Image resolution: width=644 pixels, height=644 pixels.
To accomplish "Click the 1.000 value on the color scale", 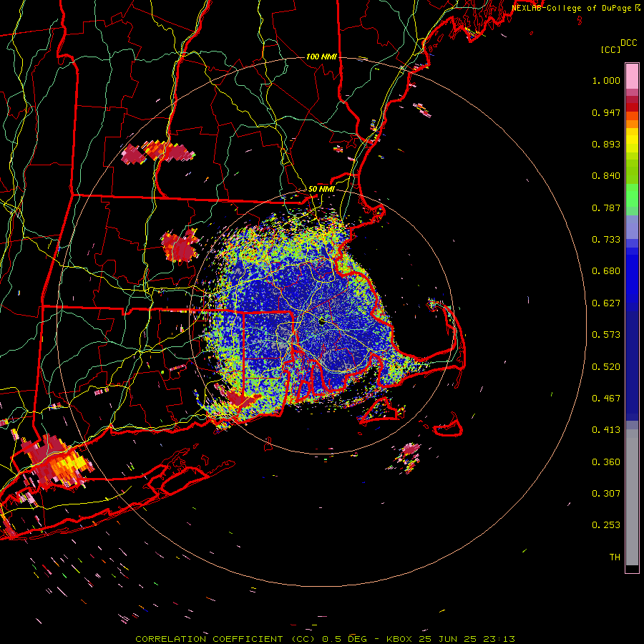I will [x=606, y=80].
